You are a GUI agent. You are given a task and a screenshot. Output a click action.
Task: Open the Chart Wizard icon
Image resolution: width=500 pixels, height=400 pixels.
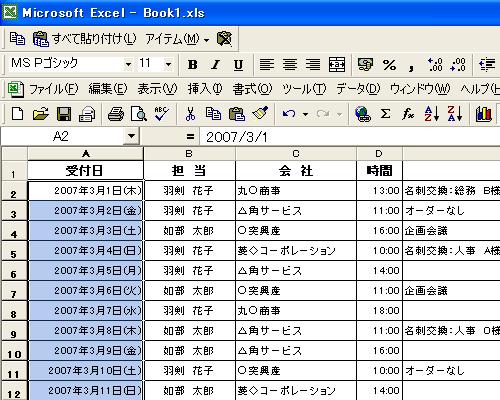(483, 114)
